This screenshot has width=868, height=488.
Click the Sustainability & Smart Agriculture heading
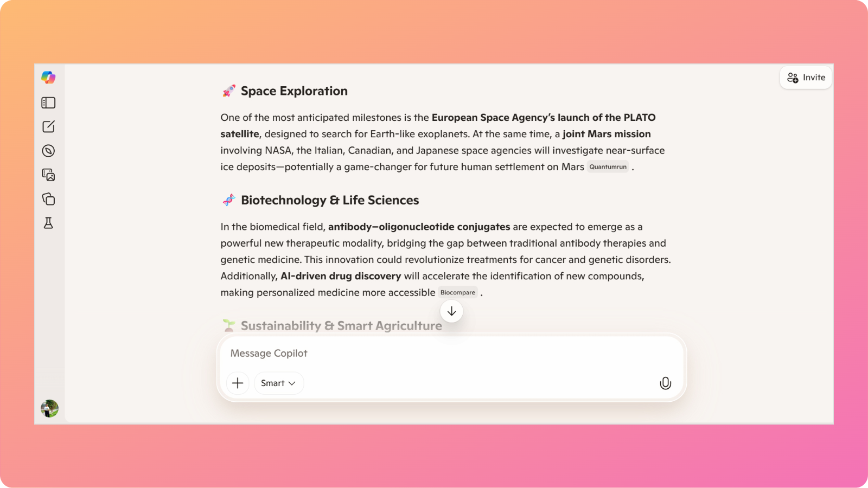coord(341,326)
